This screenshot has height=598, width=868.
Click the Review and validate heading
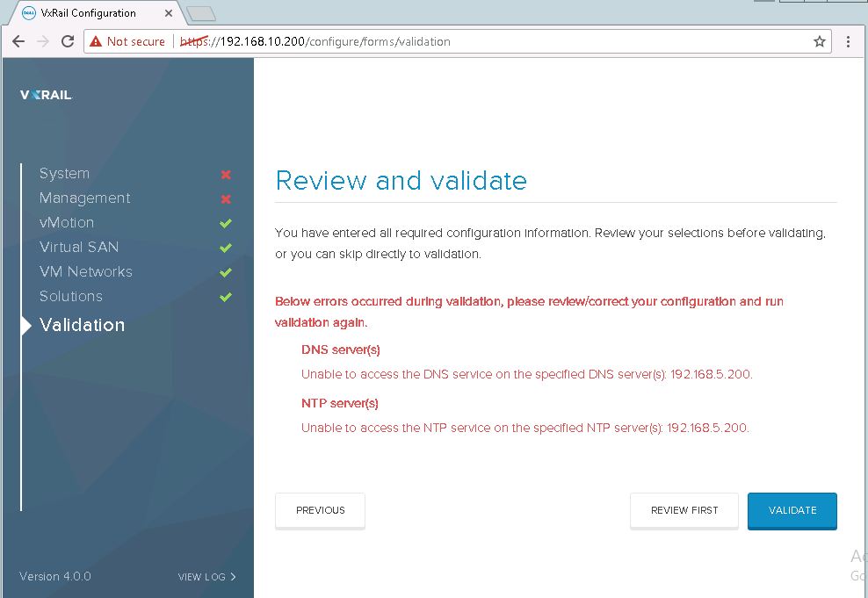pos(401,181)
